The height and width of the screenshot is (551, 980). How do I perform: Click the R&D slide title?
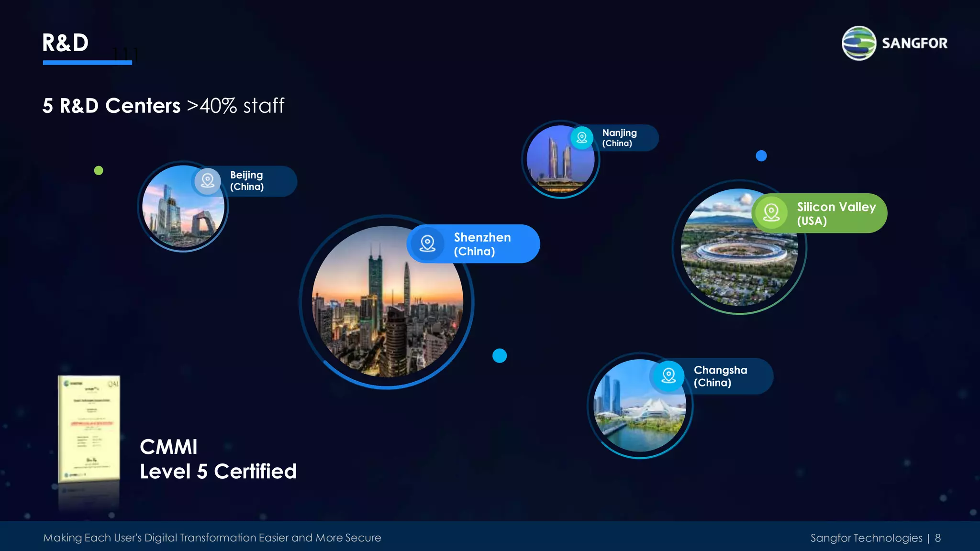(x=66, y=43)
